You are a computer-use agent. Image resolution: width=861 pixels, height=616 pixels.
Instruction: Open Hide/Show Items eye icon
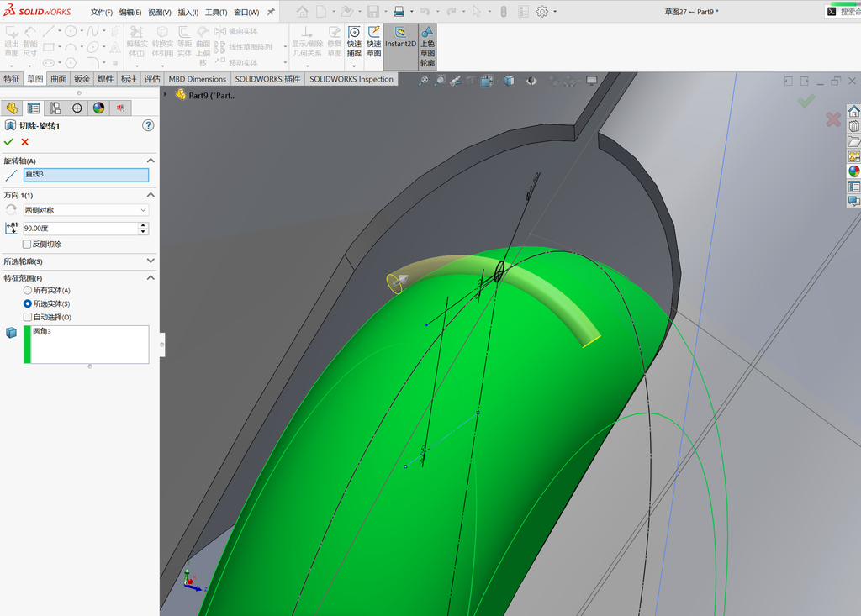coord(531,82)
